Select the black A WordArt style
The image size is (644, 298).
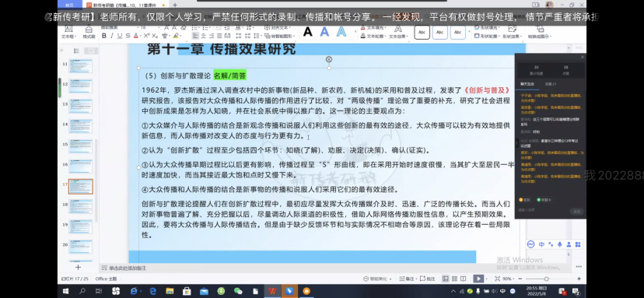(x=308, y=32)
